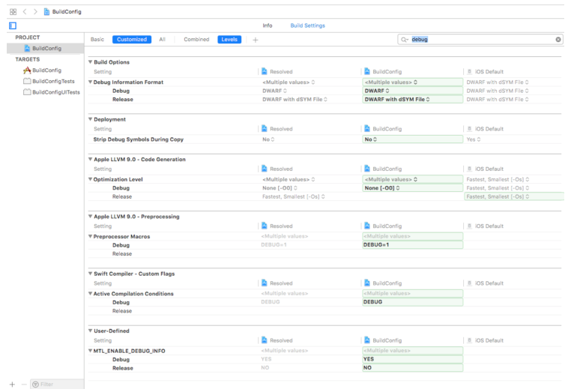
Task: Show All build settings
Action: pos(162,40)
